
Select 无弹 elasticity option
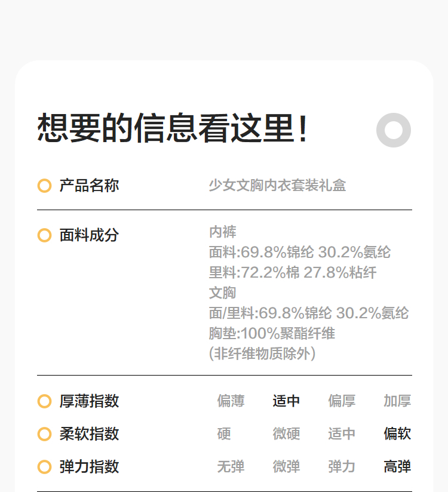click(231, 467)
